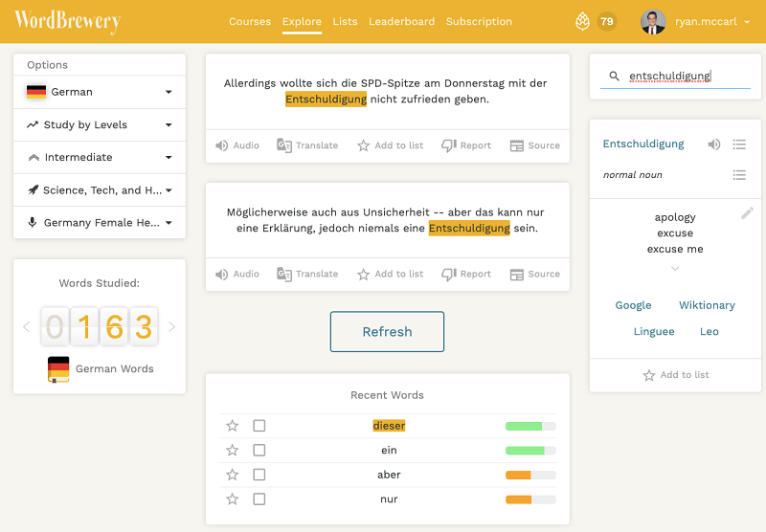Viewport: 766px width, 532px height.
Task: Check the box for dieser
Action: coord(259,426)
